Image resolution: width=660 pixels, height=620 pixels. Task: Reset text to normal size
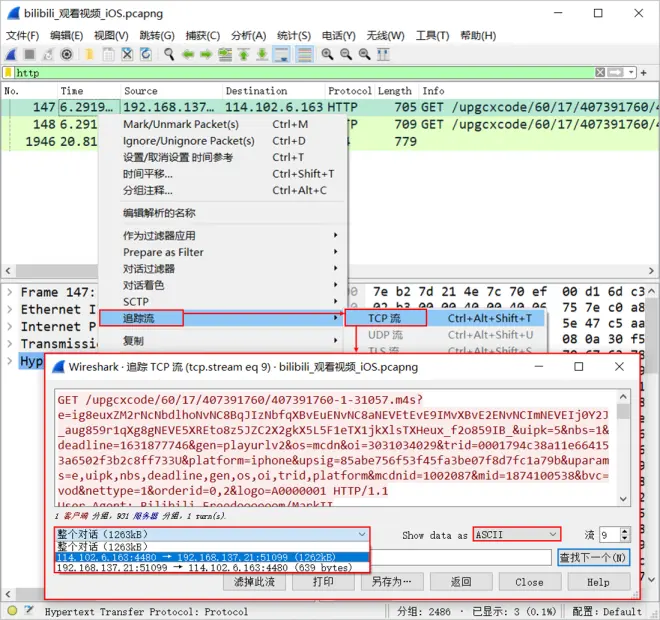pos(365,54)
